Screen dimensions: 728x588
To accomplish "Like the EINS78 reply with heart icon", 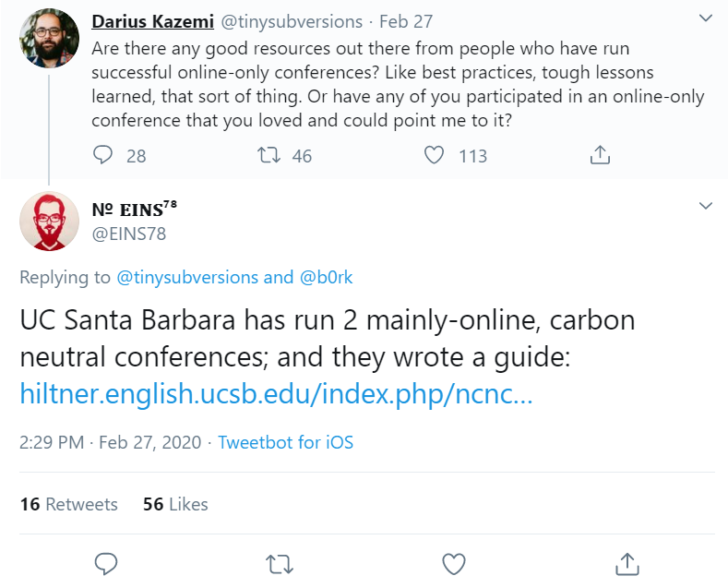I will 454,564.
